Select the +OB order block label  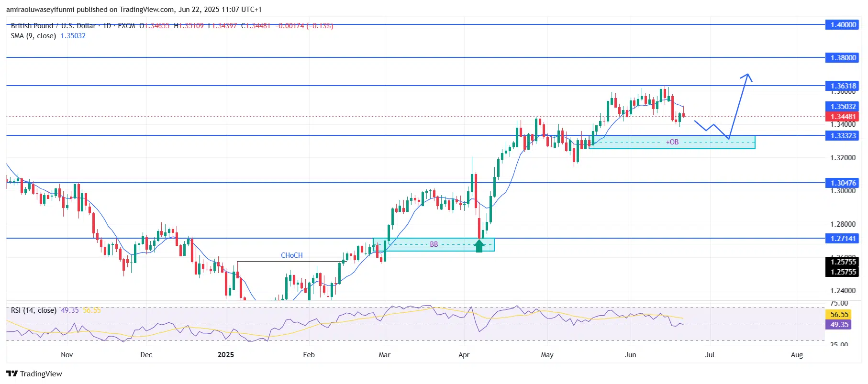point(672,142)
